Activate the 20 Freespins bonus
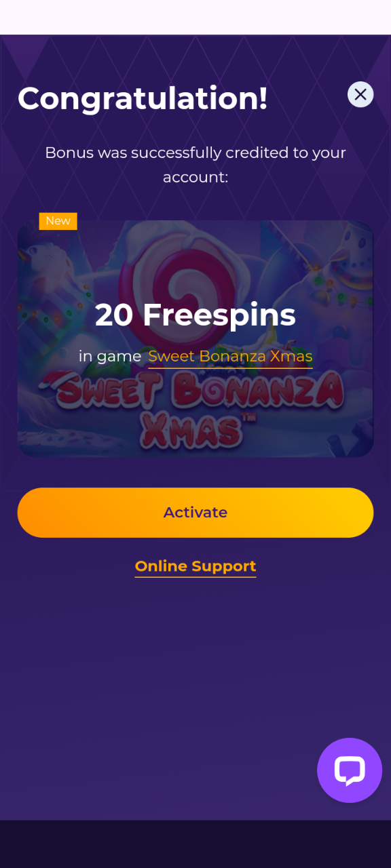 tap(195, 513)
